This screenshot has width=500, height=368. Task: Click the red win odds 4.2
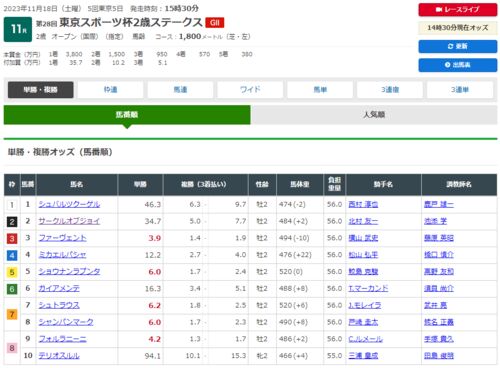(155, 339)
